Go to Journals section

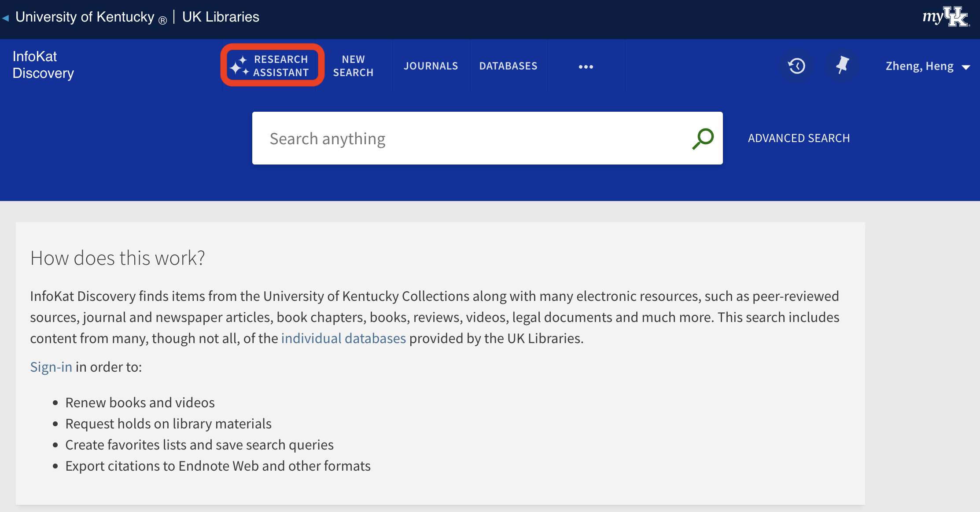coord(431,66)
